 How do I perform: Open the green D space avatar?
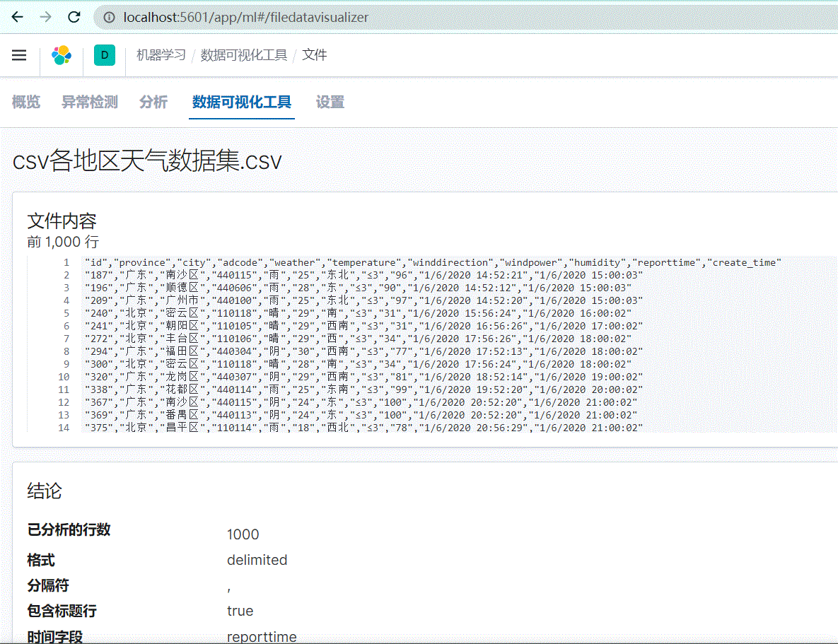coord(105,55)
